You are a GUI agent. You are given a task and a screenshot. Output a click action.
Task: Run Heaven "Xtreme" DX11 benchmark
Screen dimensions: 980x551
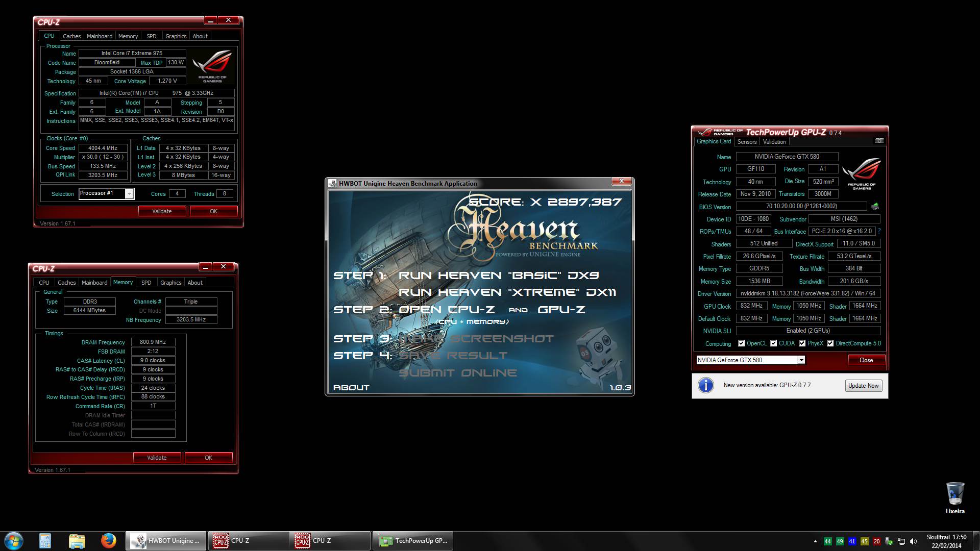click(507, 292)
